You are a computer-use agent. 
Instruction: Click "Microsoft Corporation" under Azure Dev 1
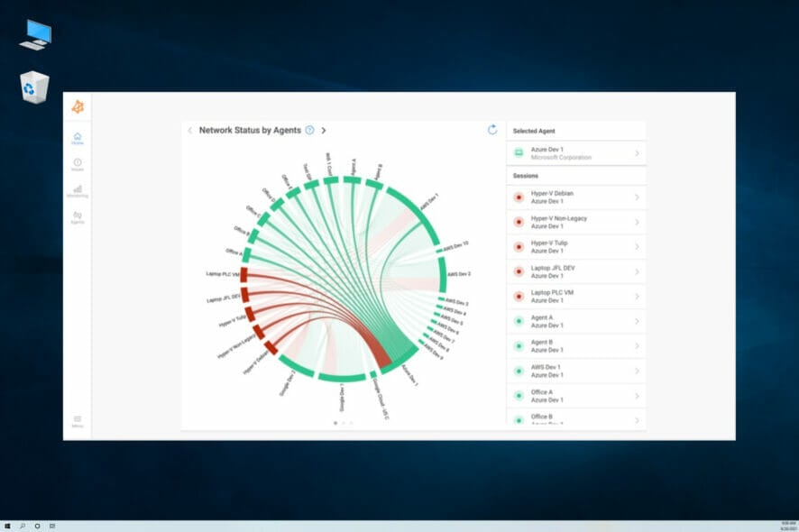point(561,158)
